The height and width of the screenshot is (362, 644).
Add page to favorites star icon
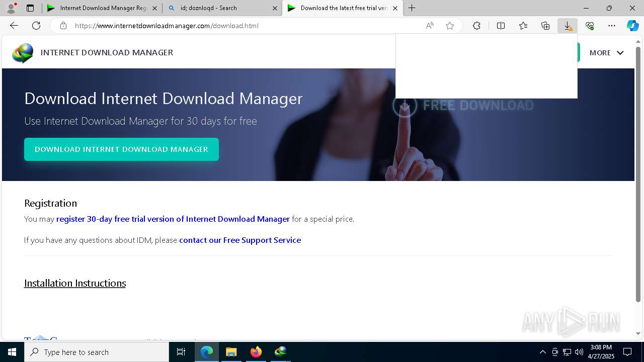[x=450, y=26]
